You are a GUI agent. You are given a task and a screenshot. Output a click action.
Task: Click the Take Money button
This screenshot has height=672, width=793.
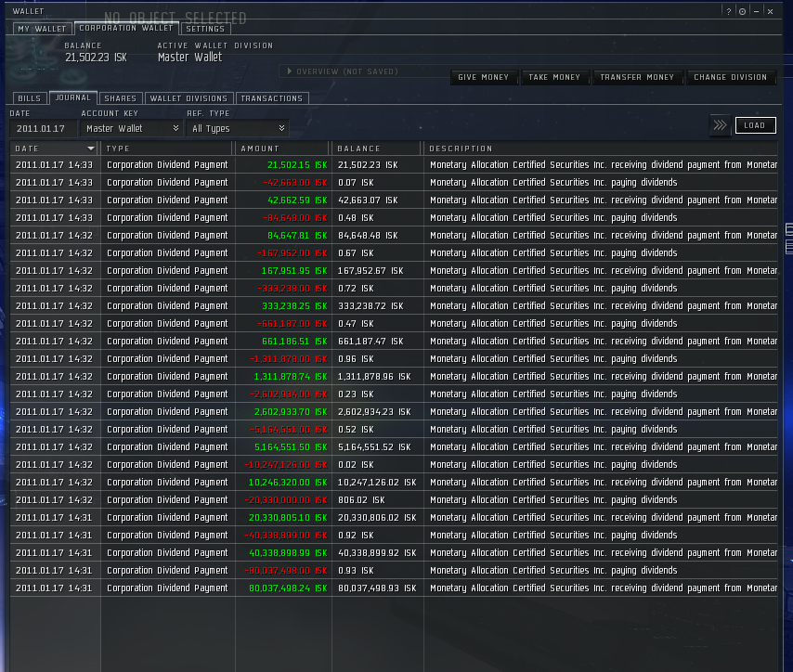554,77
